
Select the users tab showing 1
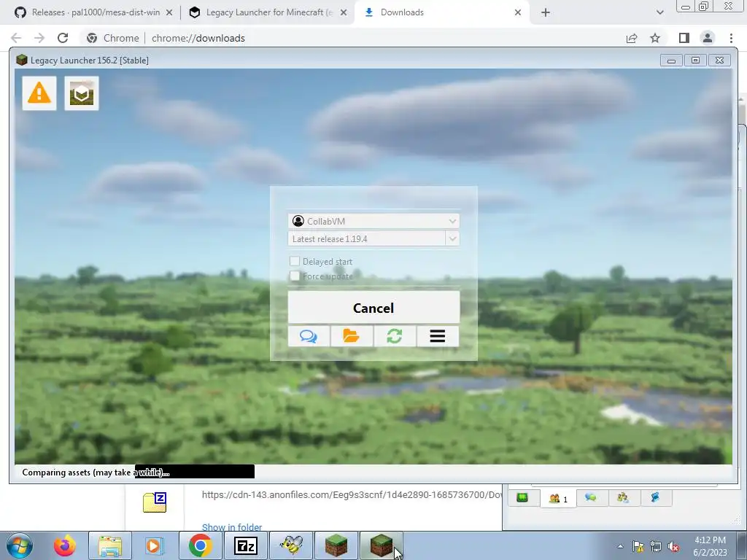pyautogui.click(x=558, y=499)
